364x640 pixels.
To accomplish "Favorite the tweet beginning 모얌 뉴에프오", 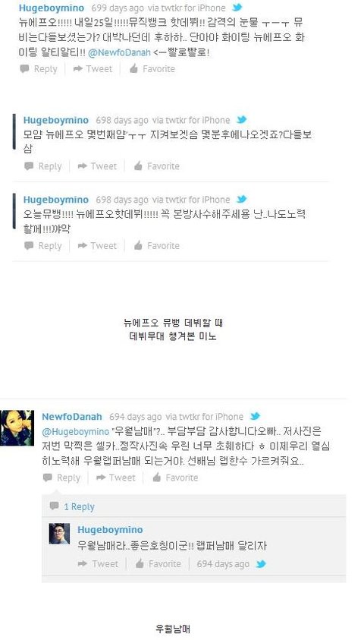I will point(156,166).
